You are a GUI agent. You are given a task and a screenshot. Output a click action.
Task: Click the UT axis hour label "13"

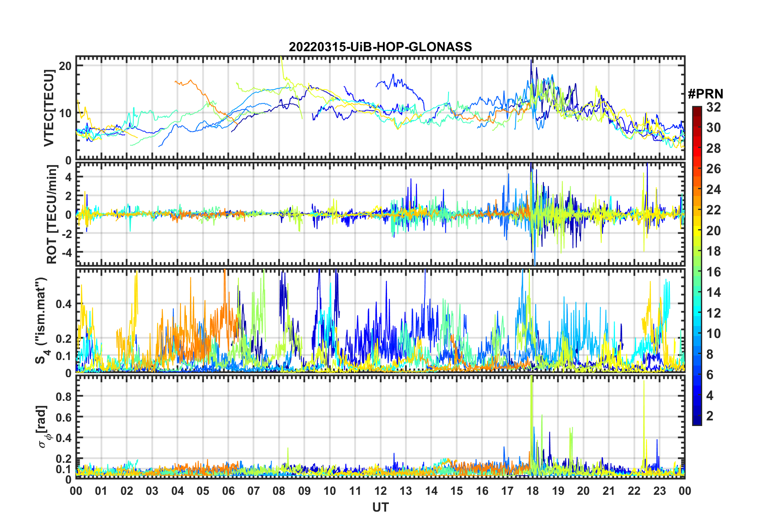[406, 491]
